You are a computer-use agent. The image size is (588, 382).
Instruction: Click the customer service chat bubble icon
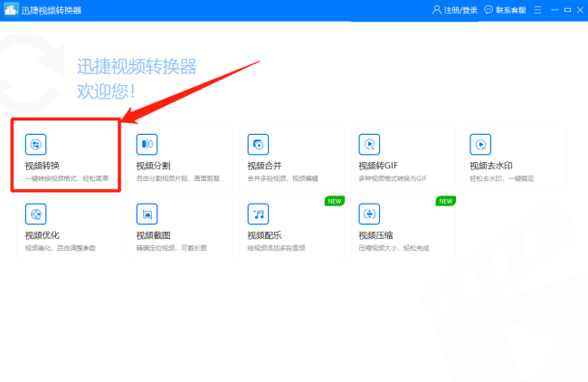tap(488, 10)
